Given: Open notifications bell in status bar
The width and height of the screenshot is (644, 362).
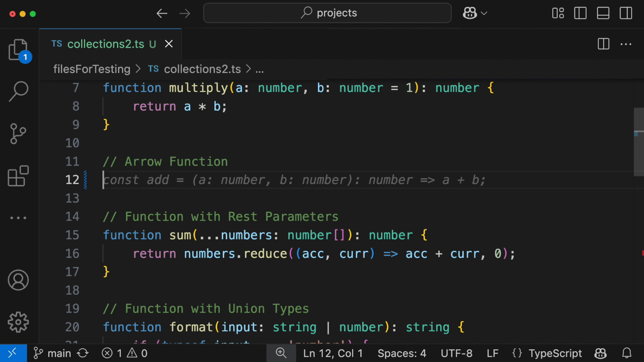Looking at the screenshot, I should (x=627, y=353).
